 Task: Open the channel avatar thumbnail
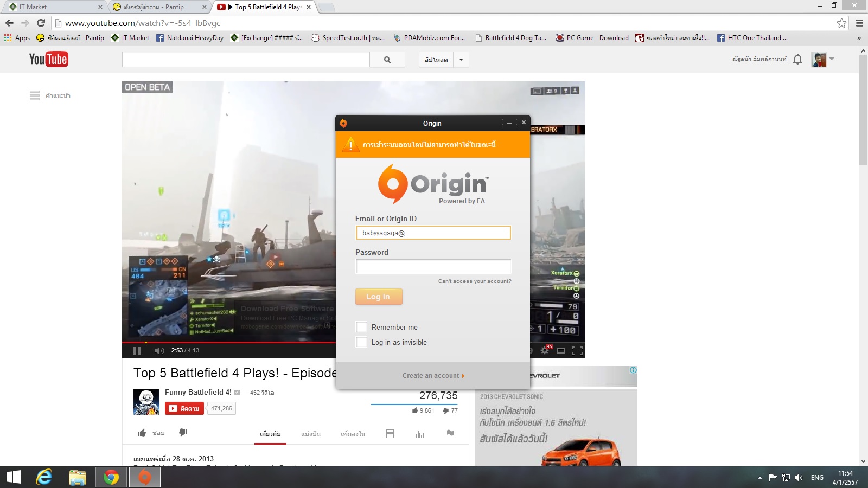pyautogui.click(x=146, y=402)
